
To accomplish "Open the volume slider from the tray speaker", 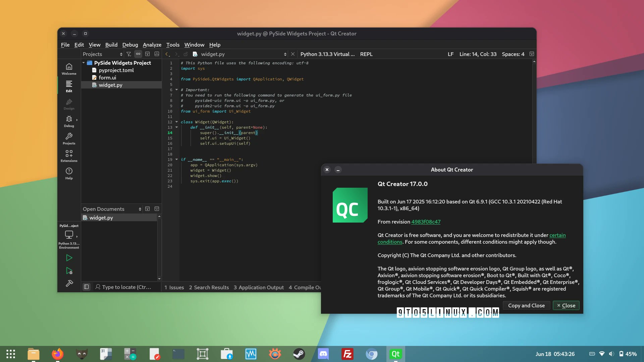I will pyautogui.click(x=611, y=354).
